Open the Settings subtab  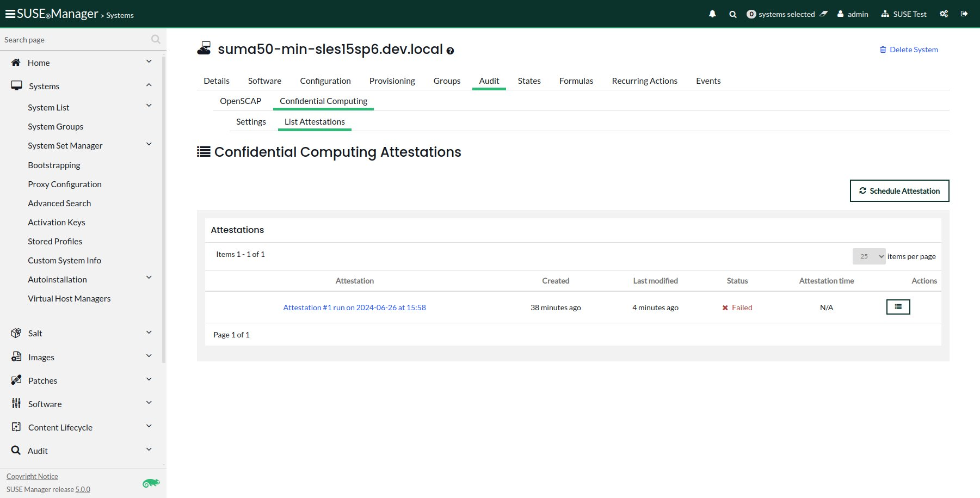click(x=251, y=121)
